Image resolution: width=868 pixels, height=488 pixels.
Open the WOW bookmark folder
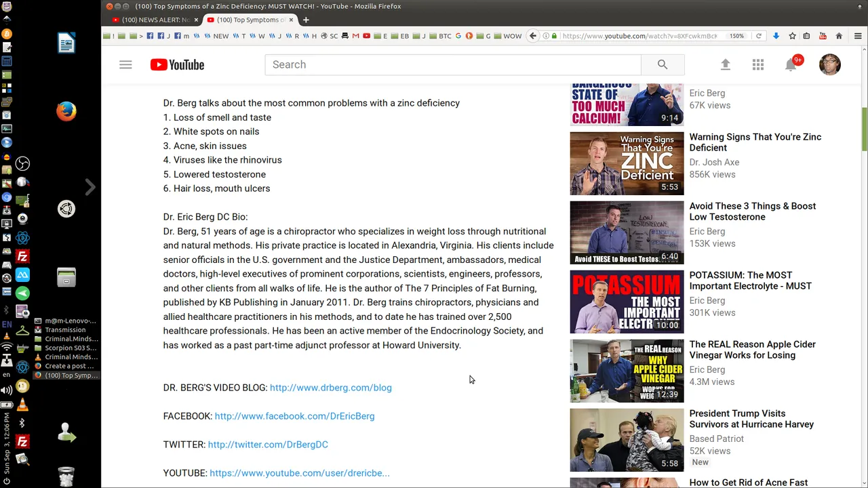[x=507, y=36]
